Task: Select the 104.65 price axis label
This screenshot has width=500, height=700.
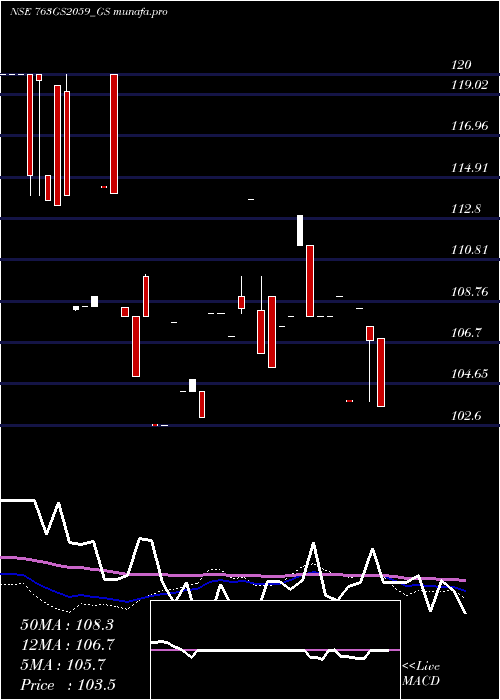Action: click(469, 374)
